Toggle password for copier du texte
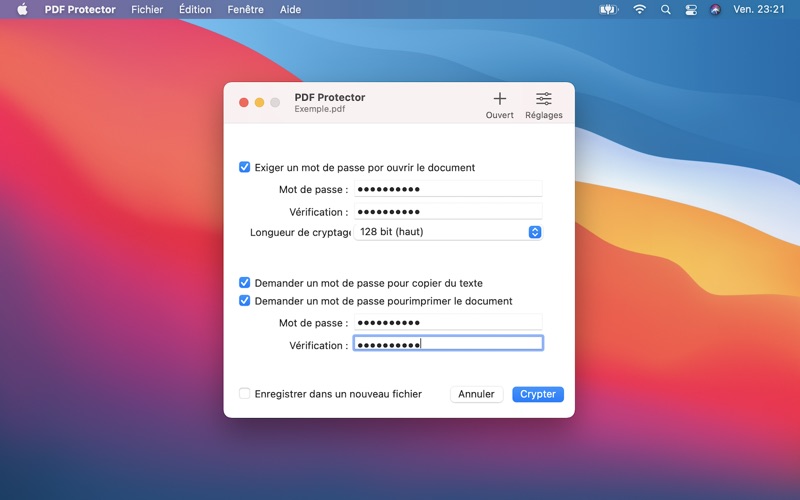The image size is (800, 500). pyautogui.click(x=244, y=283)
